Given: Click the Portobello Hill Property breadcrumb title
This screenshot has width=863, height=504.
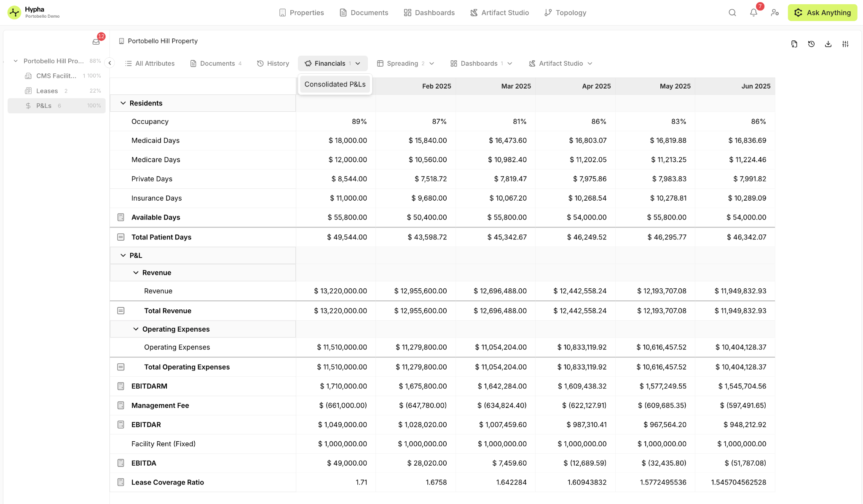Looking at the screenshot, I should (x=163, y=41).
